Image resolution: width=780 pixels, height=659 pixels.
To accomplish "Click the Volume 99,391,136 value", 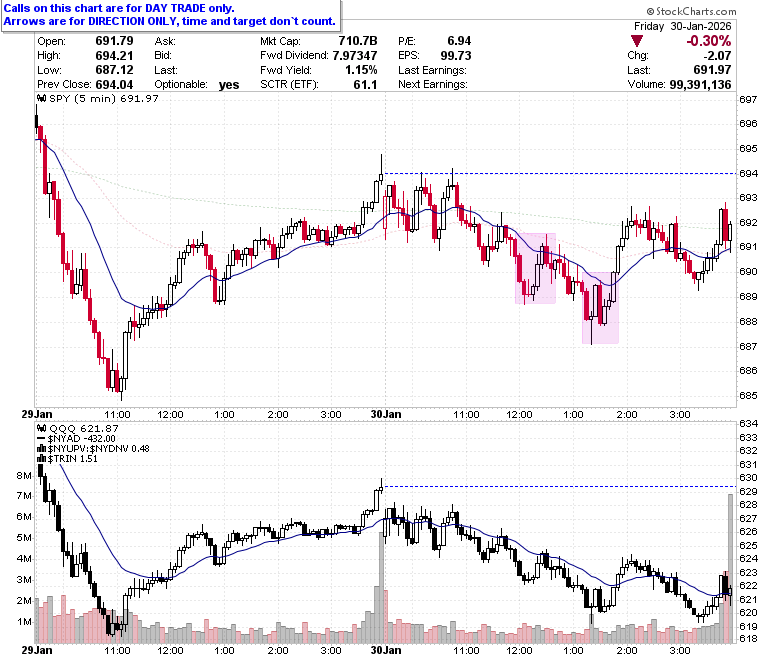I will coord(700,85).
